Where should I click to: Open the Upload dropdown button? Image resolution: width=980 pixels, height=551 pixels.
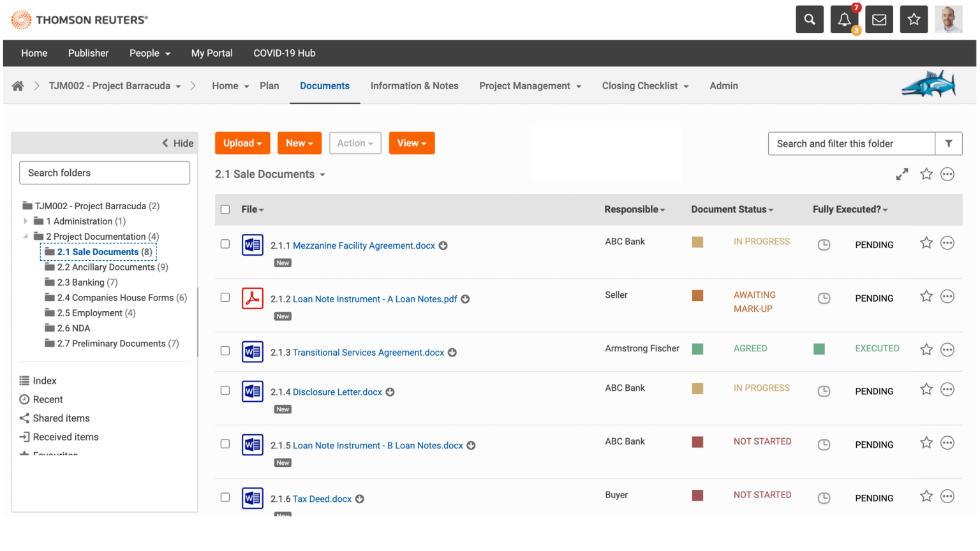coord(242,143)
